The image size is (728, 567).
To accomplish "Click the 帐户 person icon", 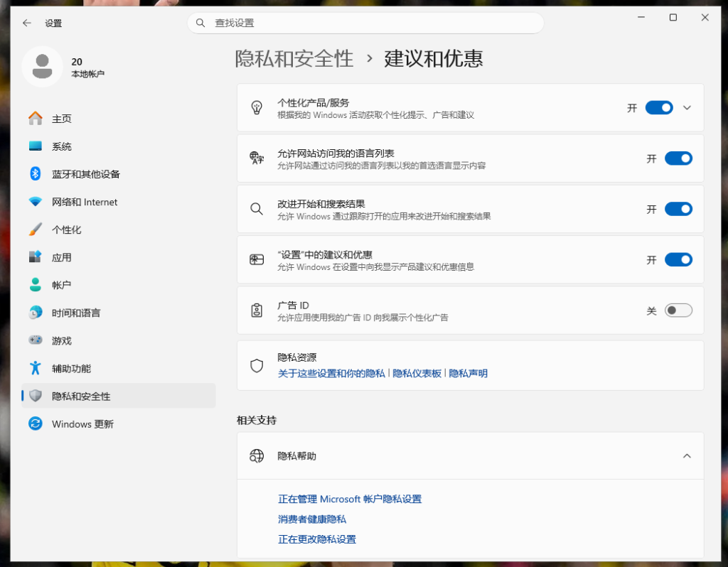I will click(36, 284).
